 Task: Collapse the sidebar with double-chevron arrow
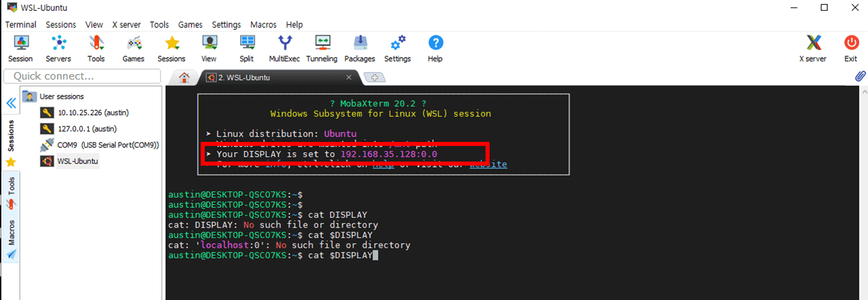[11, 103]
